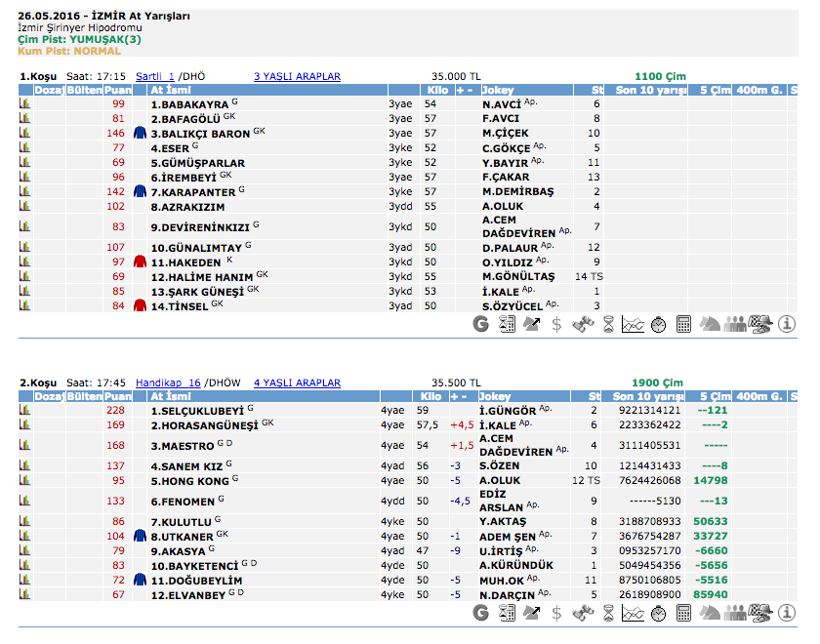Image resolution: width=820 pixels, height=644 pixels.
Task: Open the line chart icon under race 2
Action: [x=634, y=613]
